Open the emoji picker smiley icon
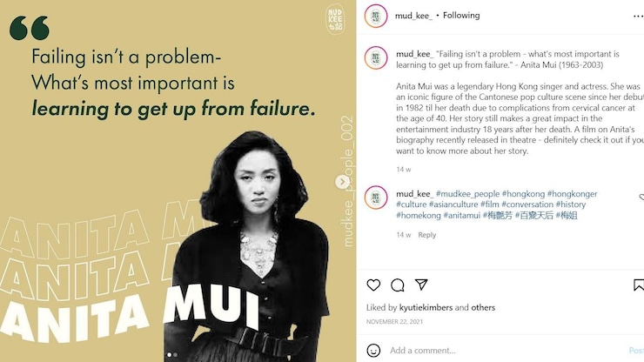This screenshot has width=644, height=362. [373, 350]
